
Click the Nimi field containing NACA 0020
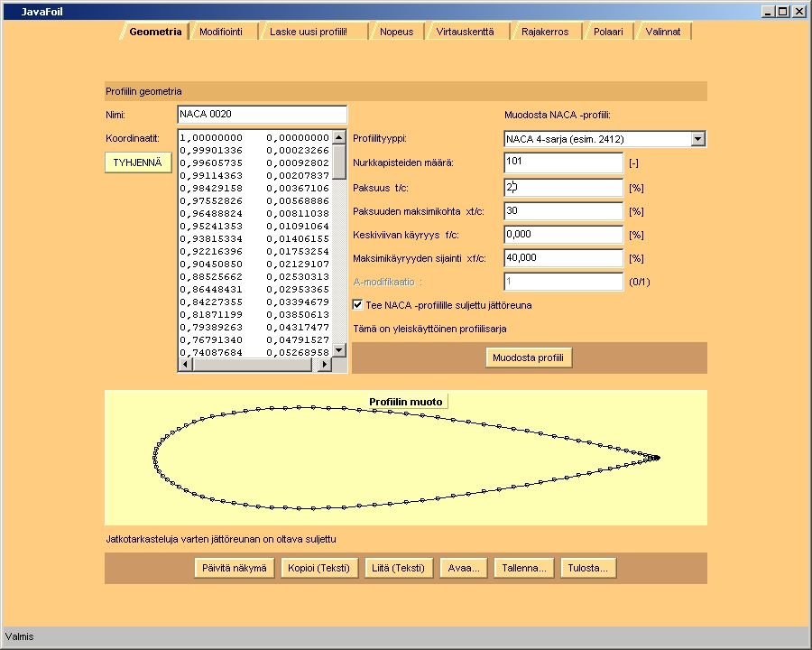pyautogui.click(x=262, y=115)
